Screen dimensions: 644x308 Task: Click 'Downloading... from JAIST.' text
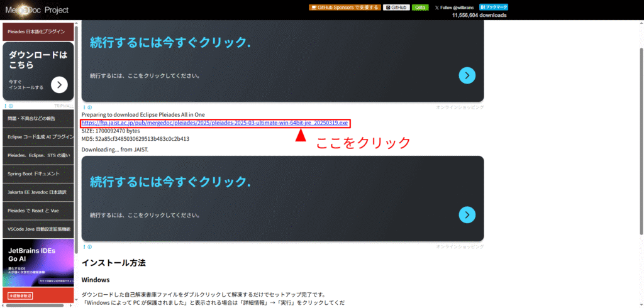point(115,150)
